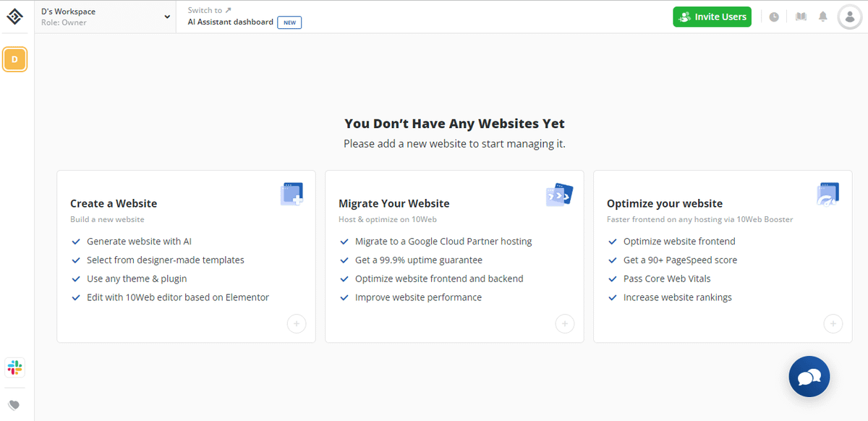Screen dimensions: 868x421
Task: Click the Migrate Your Website card icon
Action: click(559, 195)
